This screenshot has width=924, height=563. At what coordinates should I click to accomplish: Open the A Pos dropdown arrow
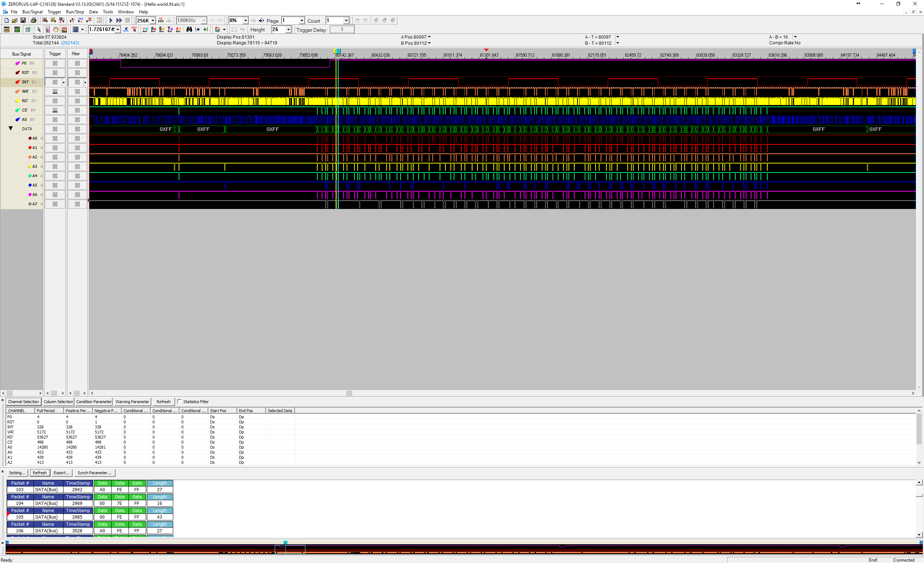(430, 37)
